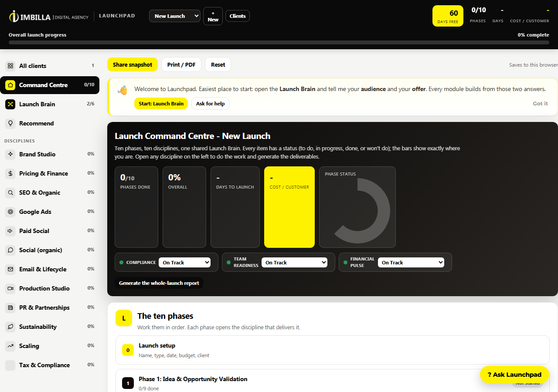Click the Phase Status donut chart
Viewport: 558px width, 392px height.
(357, 211)
